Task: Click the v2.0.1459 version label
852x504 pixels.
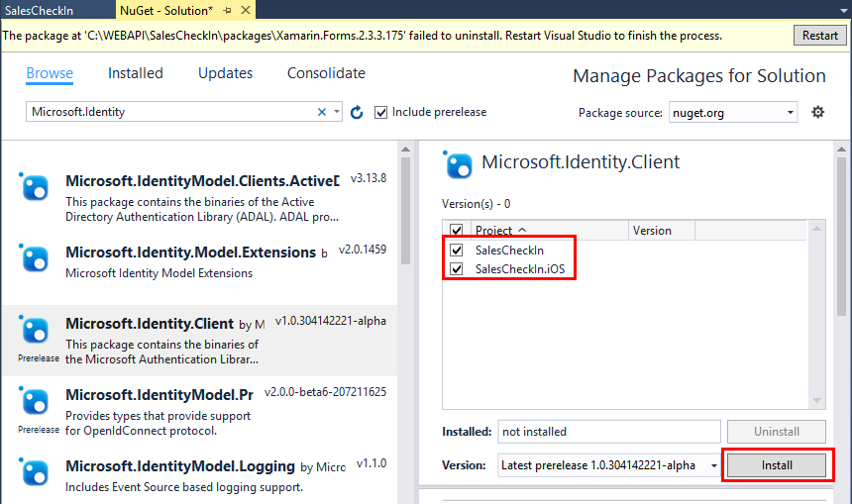Action: (x=363, y=250)
